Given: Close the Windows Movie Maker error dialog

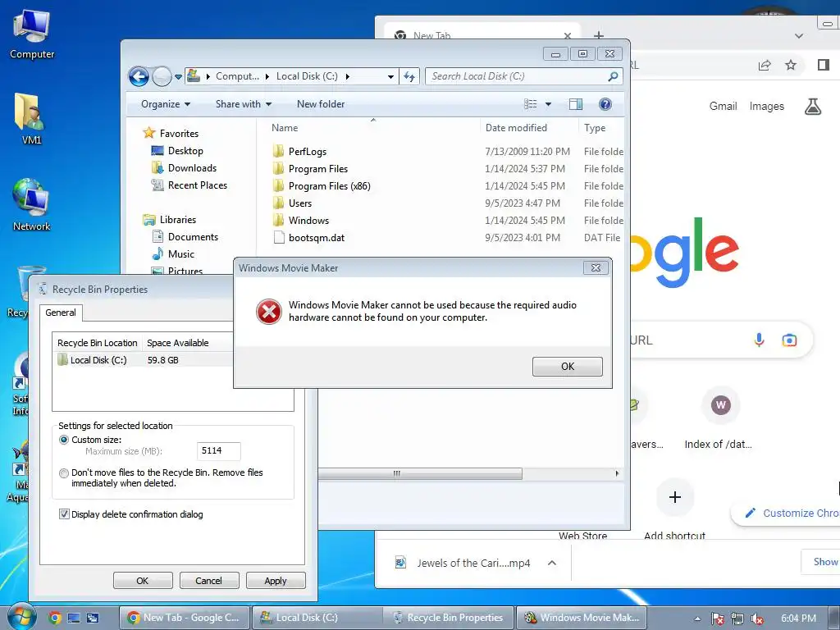Looking at the screenshot, I should (x=596, y=268).
